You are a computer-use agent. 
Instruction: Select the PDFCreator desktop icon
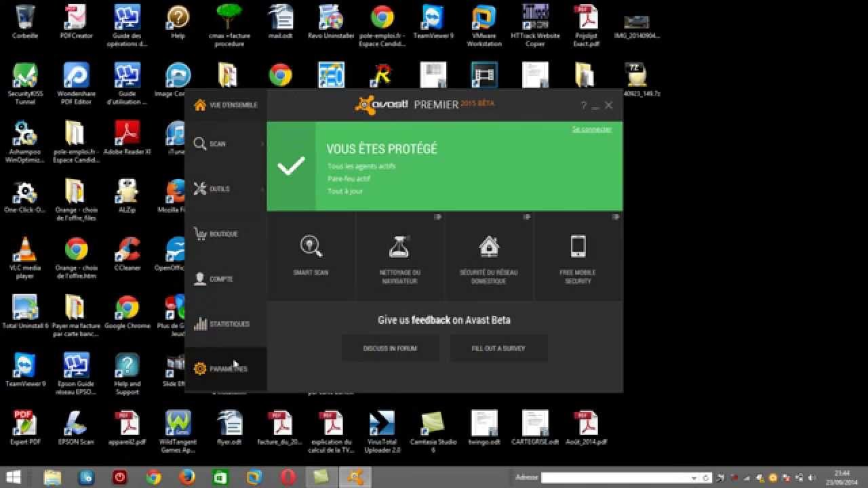click(76, 22)
